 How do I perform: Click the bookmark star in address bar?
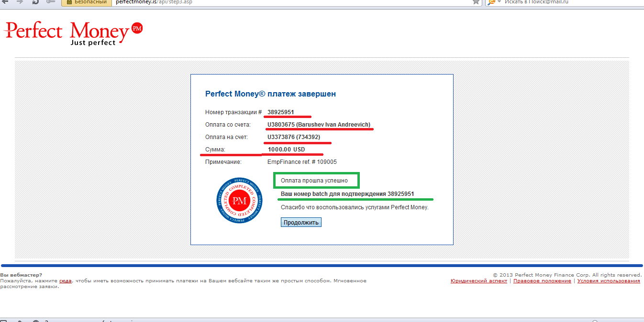pyautogui.click(x=476, y=2)
